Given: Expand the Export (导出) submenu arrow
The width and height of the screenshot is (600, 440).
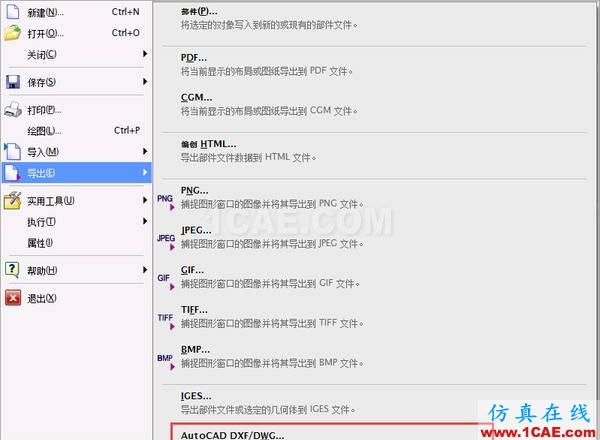Looking at the screenshot, I should point(145,172).
